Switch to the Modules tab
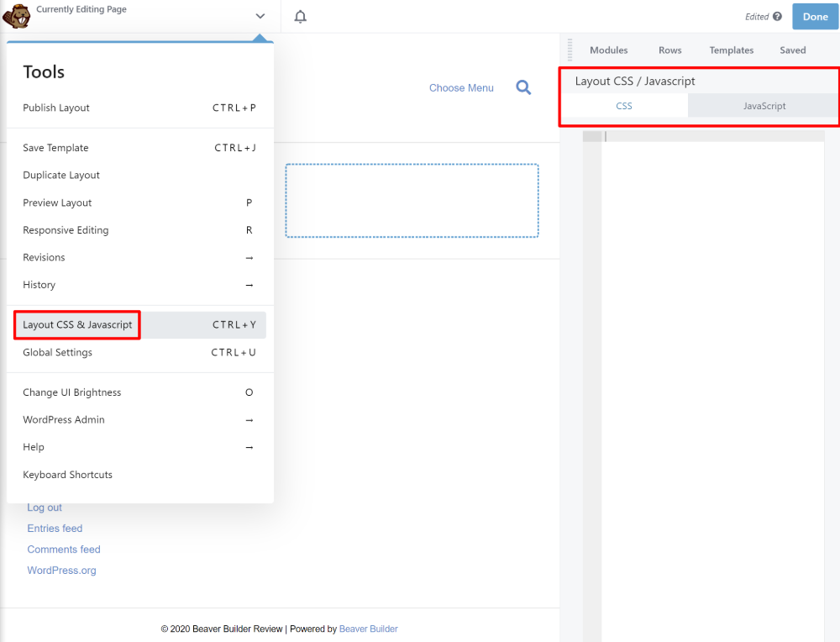The width and height of the screenshot is (840, 642). coord(608,50)
